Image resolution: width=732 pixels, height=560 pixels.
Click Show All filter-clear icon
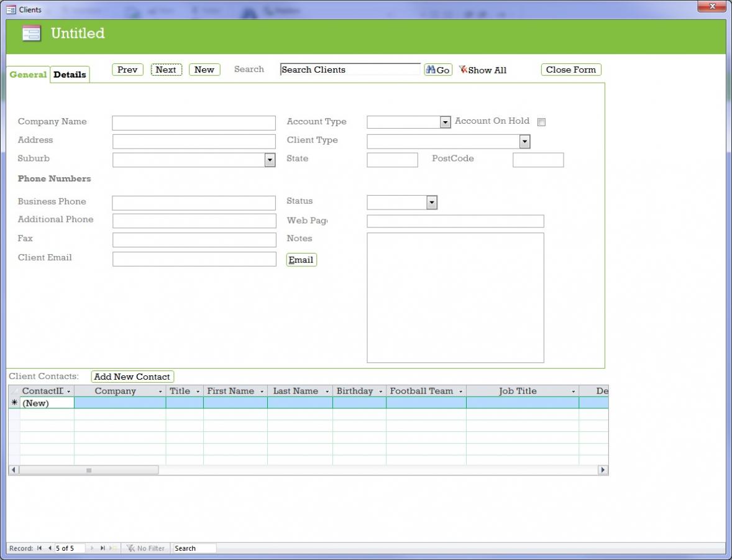(x=463, y=70)
